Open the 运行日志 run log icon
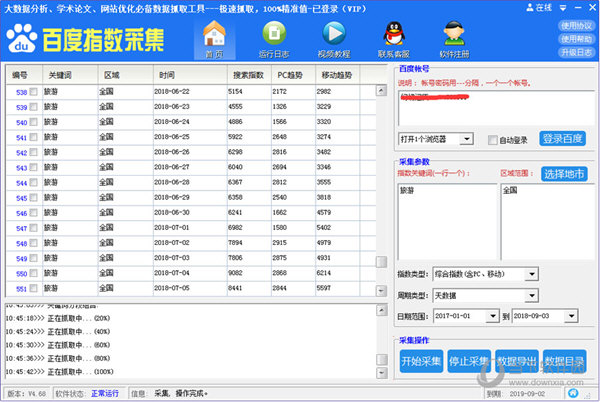Viewport: 600px width, 402px height. [x=274, y=39]
